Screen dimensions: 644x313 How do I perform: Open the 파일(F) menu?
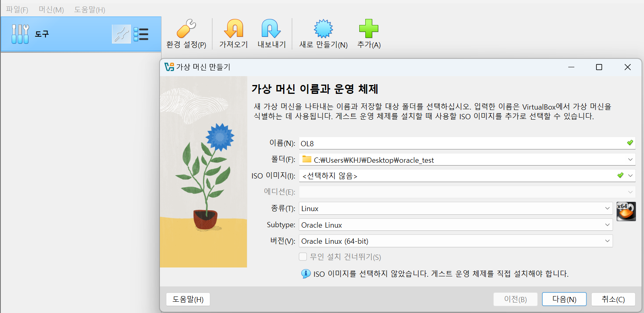[x=17, y=10]
